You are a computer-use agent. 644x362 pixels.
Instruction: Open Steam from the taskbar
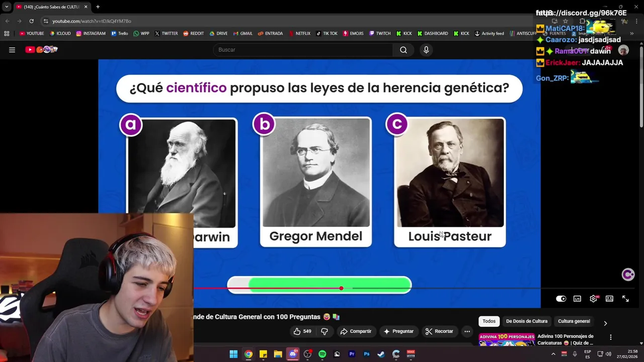click(381, 354)
